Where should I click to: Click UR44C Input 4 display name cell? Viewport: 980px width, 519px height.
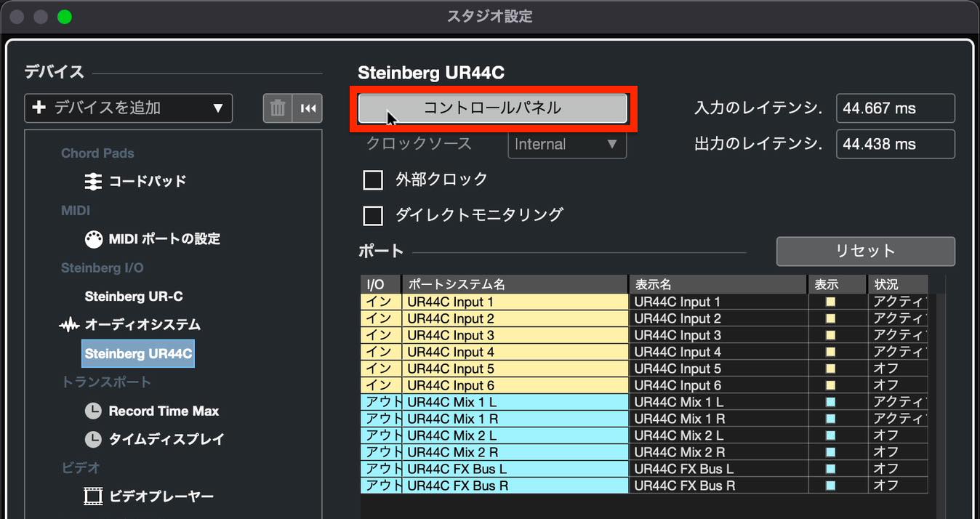coord(718,352)
